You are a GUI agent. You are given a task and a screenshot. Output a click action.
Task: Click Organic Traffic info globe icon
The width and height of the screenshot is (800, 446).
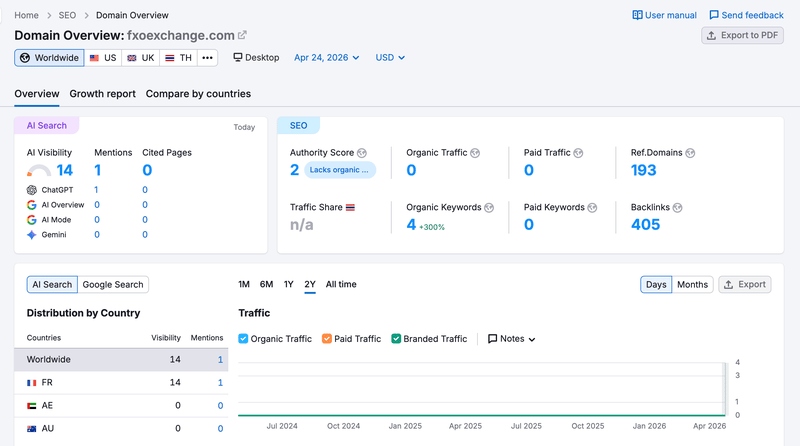(x=475, y=153)
